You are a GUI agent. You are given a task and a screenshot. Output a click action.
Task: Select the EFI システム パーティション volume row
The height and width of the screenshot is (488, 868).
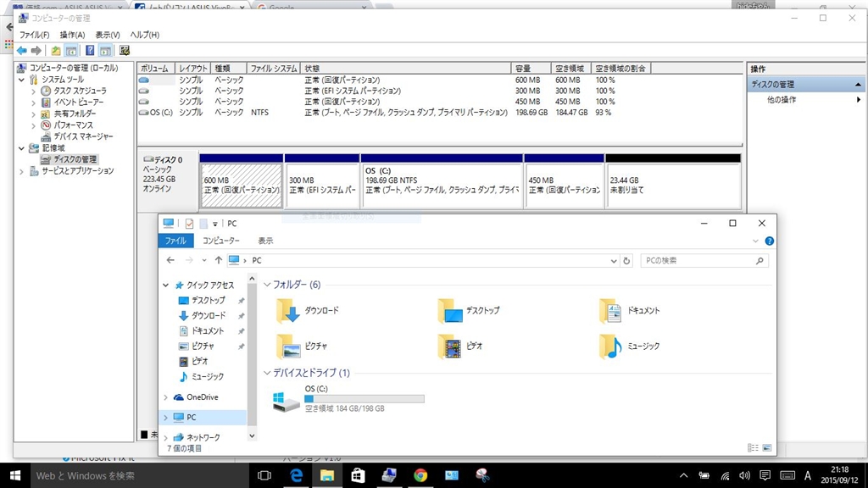click(x=376, y=91)
